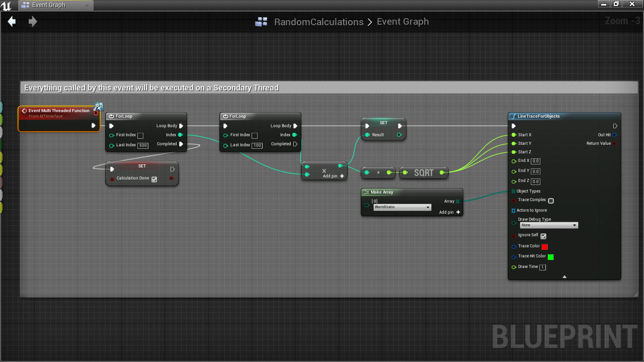The height and width of the screenshot is (362, 644).
Task: Click the Unreal Engine logo in the title bar
Action: [x=6, y=5]
